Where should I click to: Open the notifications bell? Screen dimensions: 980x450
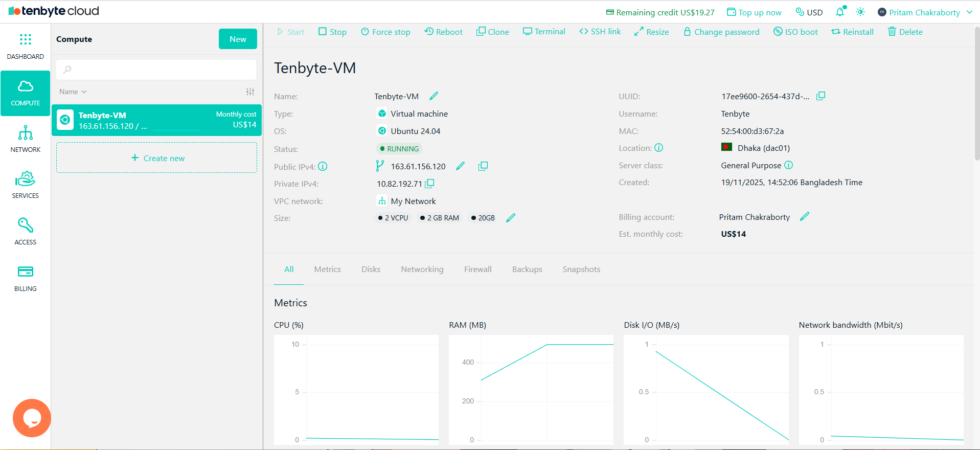click(x=840, y=12)
